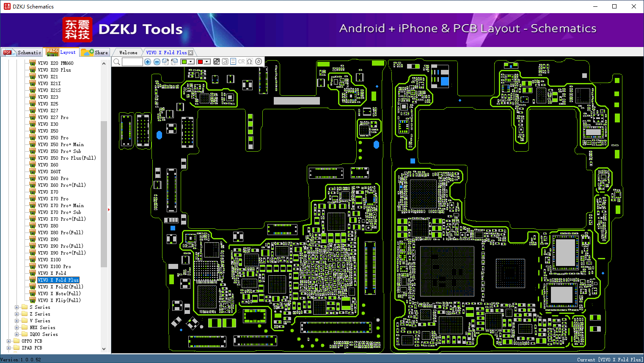The width and height of the screenshot is (644, 363).
Task: Close the VIVO X Fold Plus tab
Action: [191, 53]
